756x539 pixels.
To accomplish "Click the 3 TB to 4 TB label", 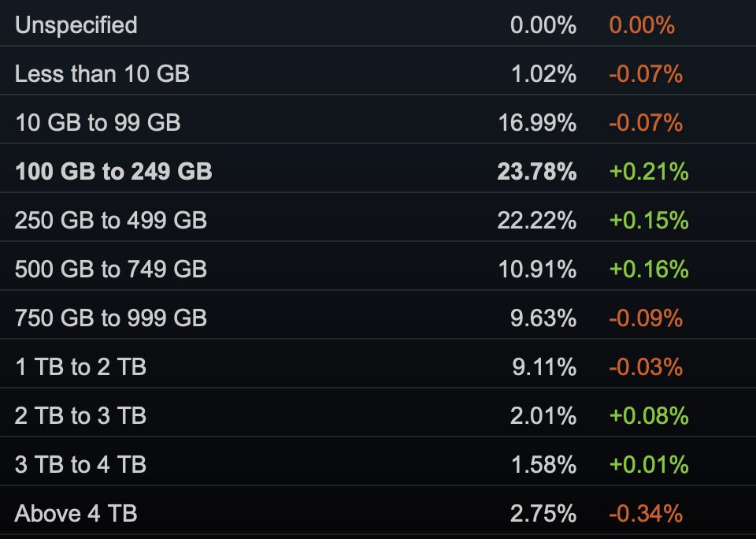I will pyautogui.click(x=80, y=465).
